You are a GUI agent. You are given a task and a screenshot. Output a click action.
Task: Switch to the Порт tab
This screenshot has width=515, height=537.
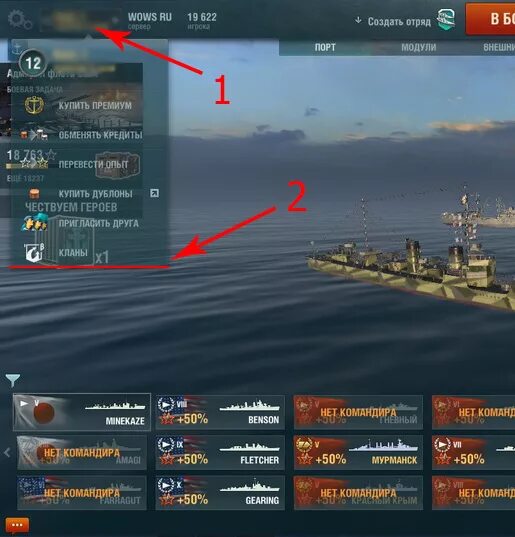325,47
